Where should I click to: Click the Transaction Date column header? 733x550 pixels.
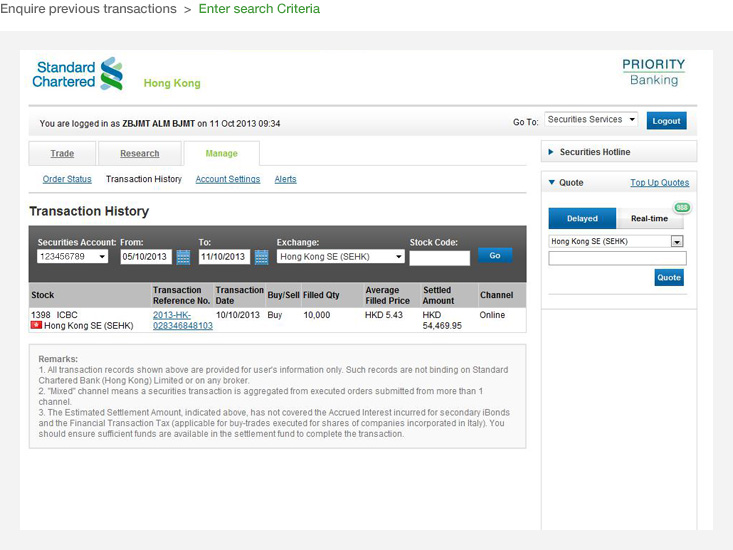[239, 295]
